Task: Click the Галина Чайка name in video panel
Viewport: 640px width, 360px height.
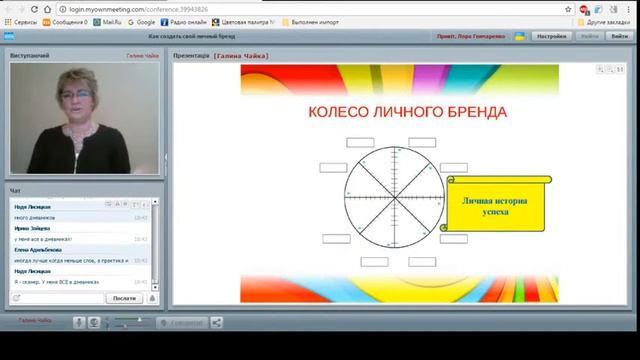Action: pyautogui.click(x=142, y=56)
